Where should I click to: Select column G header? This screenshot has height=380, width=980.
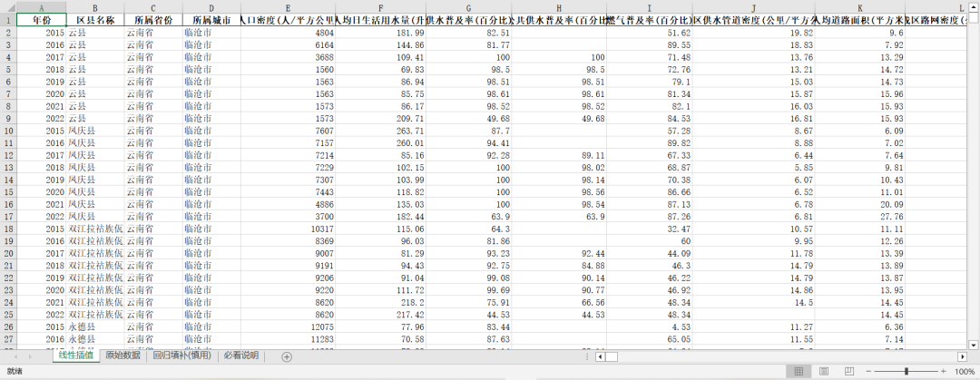coord(469,7)
